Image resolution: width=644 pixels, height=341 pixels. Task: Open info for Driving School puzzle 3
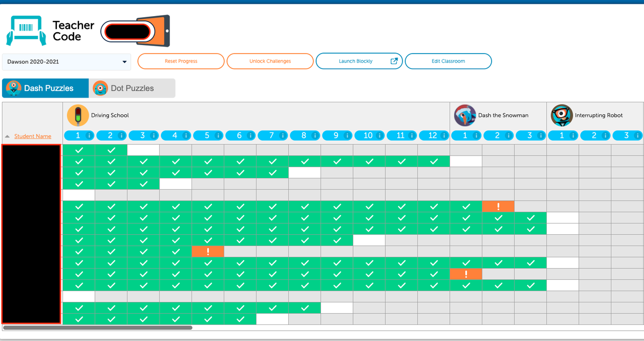153,136
